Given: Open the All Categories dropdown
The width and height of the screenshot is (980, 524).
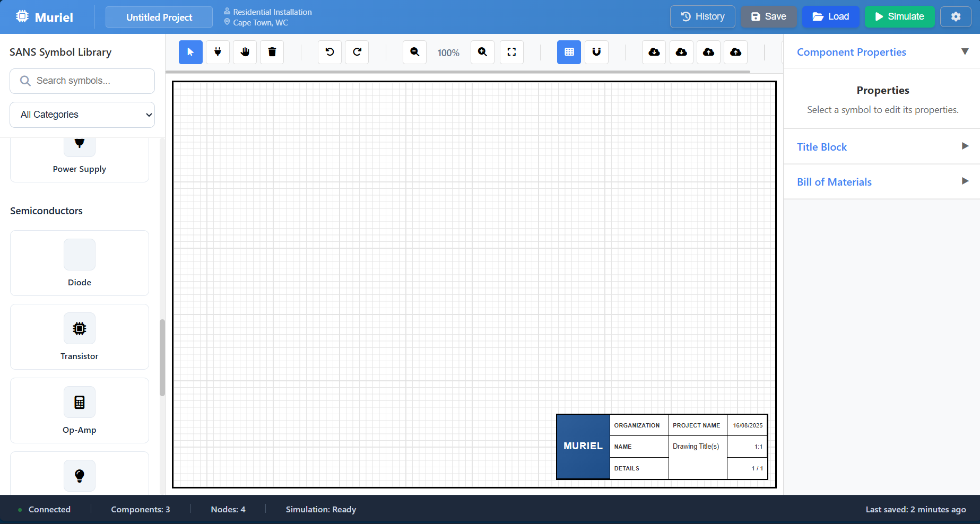Looking at the screenshot, I should click(x=82, y=115).
